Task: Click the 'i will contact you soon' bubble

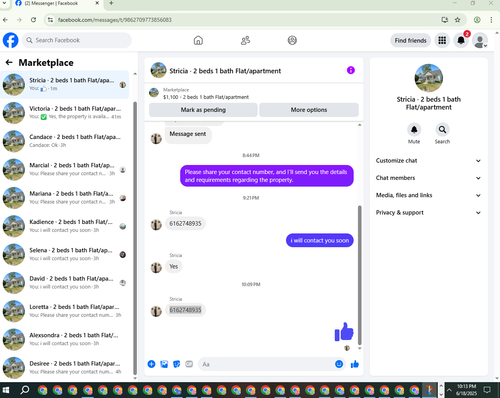Action: click(x=320, y=240)
